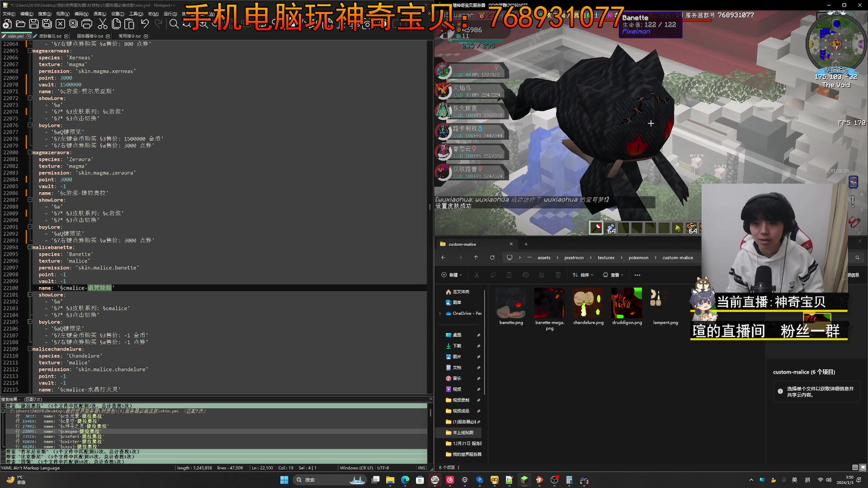Switch to the 皮肤备注.txt tab
This screenshot has width=868, height=488.
click(x=50, y=36)
